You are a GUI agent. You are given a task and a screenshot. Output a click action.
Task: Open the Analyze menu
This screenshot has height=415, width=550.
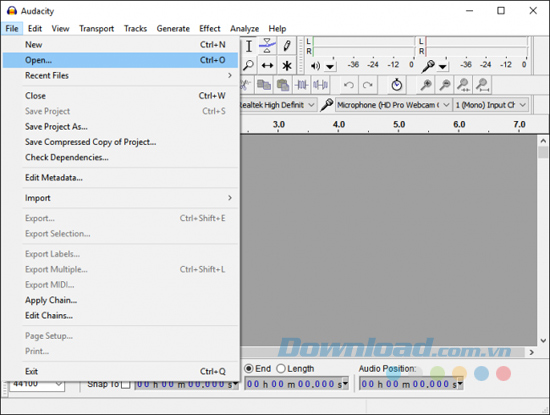[x=244, y=28]
